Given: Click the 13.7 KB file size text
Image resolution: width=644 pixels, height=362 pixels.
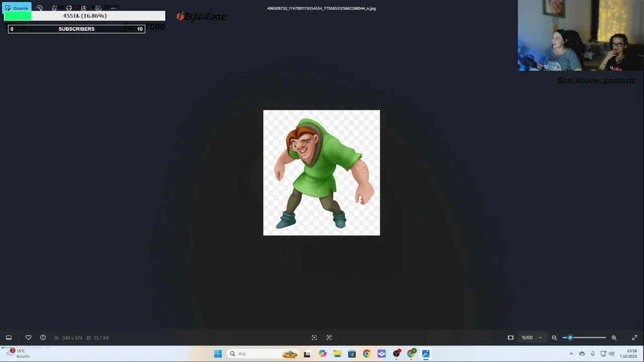Looking at the screenshot, I should [x=101, y=338].
